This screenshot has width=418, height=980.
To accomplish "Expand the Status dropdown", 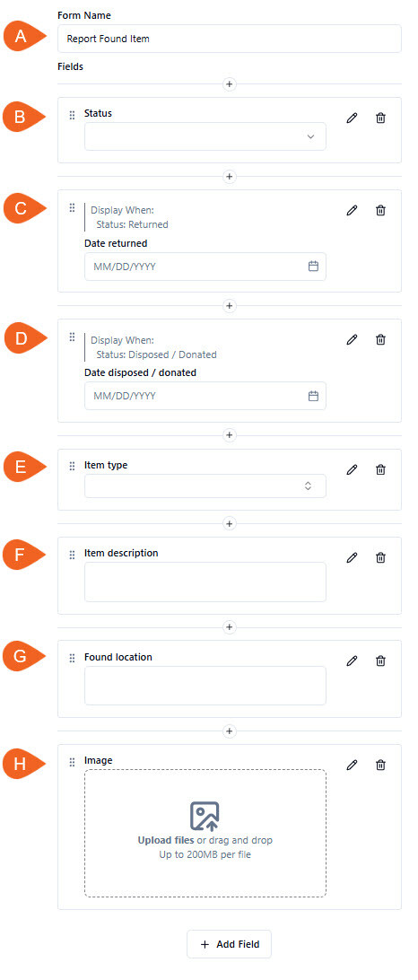I will [205, 136].
